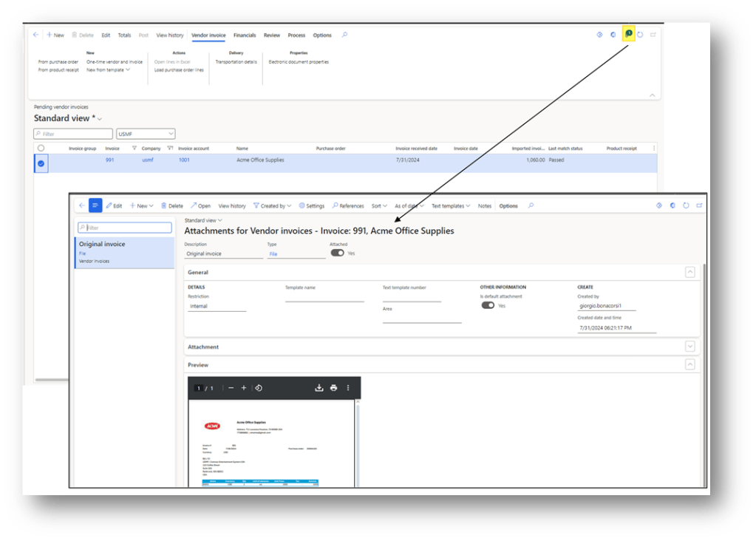The image size is (756, 541).
Task: Switch to the Financials tab
Action: [245, 35]
